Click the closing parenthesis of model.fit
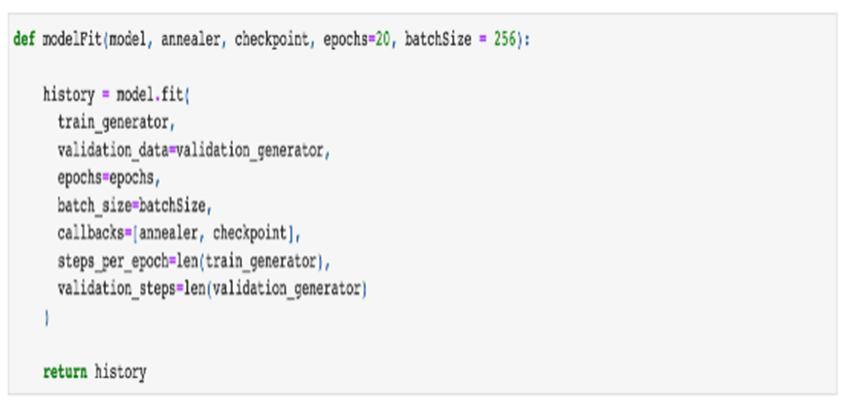845x408 pixels. point(46,317)
